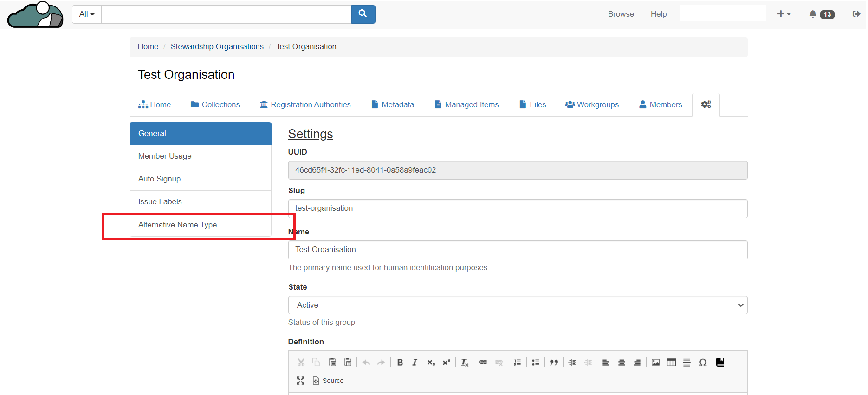Toggle Source view in editor
Screen dimensions: 868x395
(328, 381)
